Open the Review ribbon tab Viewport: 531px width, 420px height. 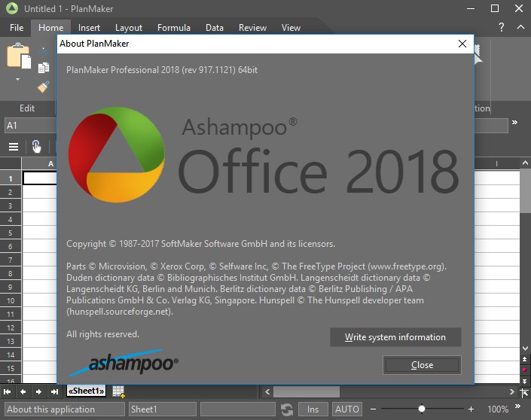(252, 28)
